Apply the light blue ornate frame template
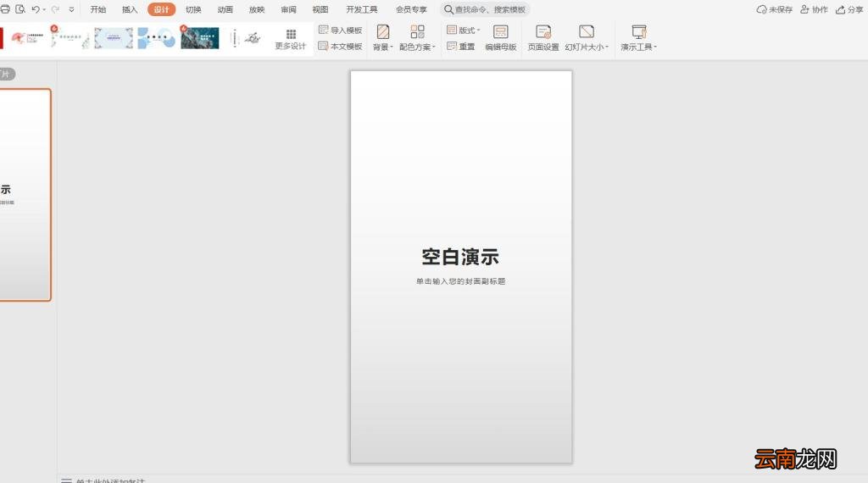Image resolution: width=868 pixels, height=483 pixels. point(114,38)
